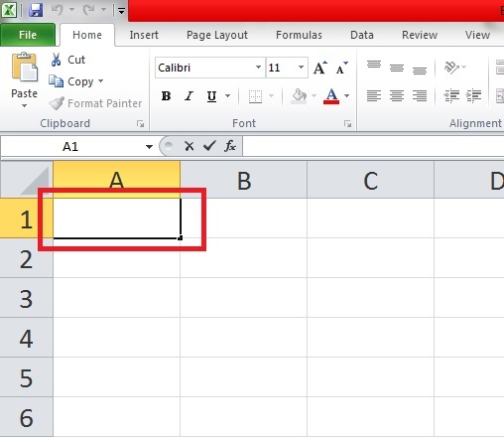
Task: Click the Cut scissors icon
Action: click(57, 60)
